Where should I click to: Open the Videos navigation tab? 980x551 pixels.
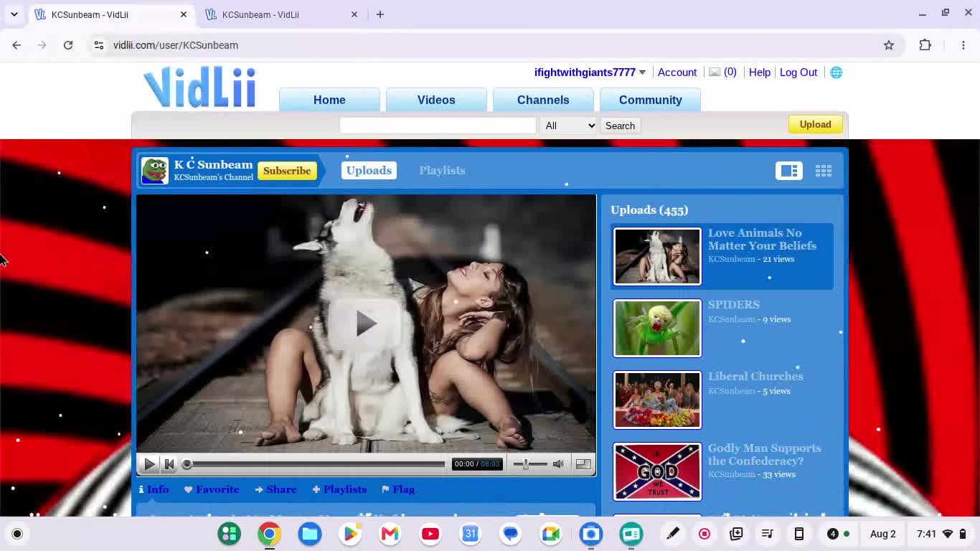436,100
